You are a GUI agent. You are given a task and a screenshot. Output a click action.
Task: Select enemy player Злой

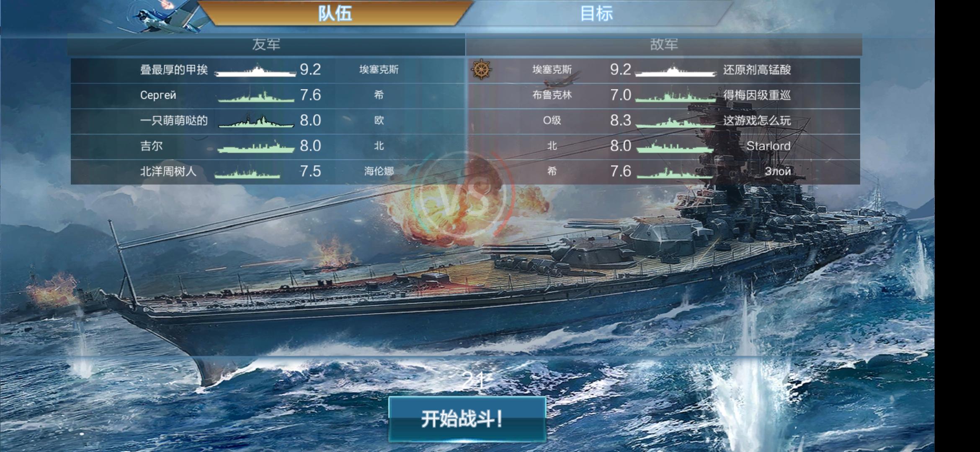pos(778,171)
